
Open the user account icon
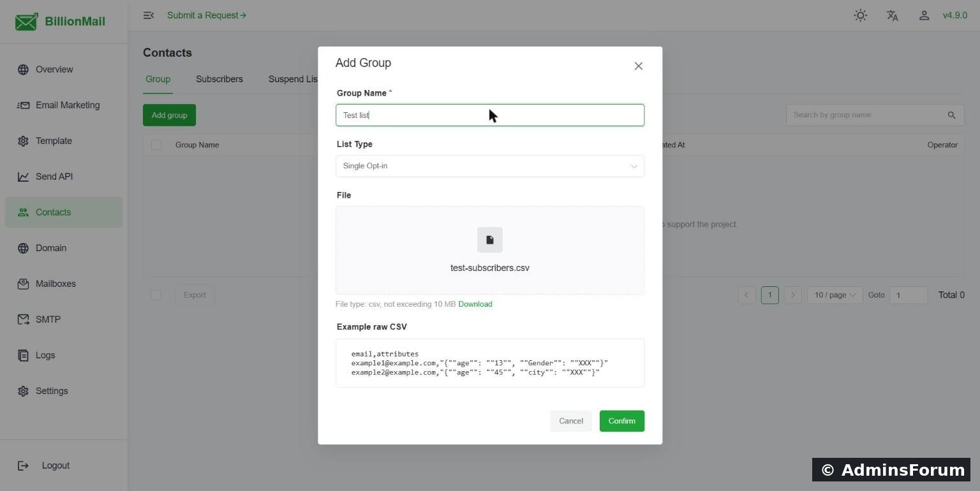click(924, 15)
